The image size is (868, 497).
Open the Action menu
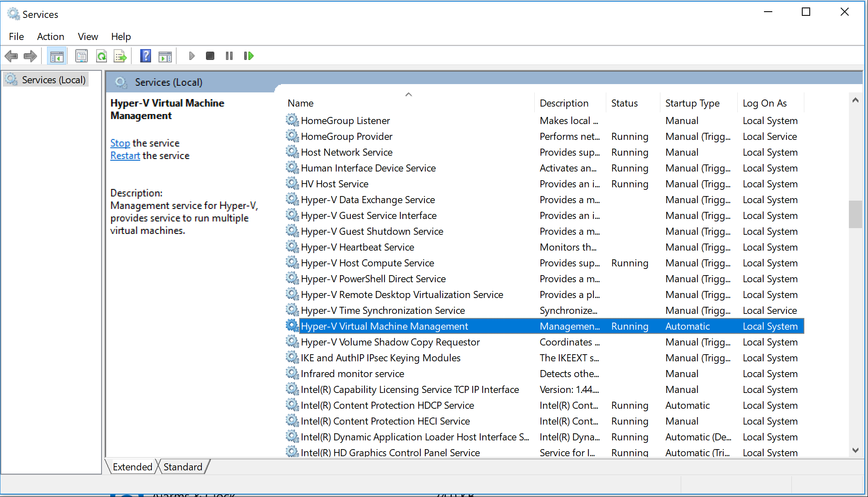(x=50, y=36)
